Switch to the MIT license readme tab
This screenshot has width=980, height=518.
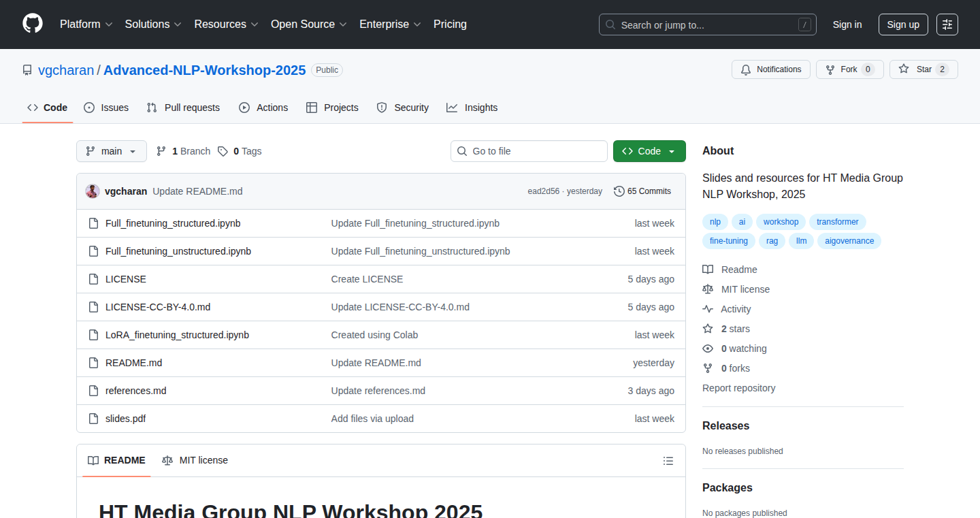[x=195, y=460]
